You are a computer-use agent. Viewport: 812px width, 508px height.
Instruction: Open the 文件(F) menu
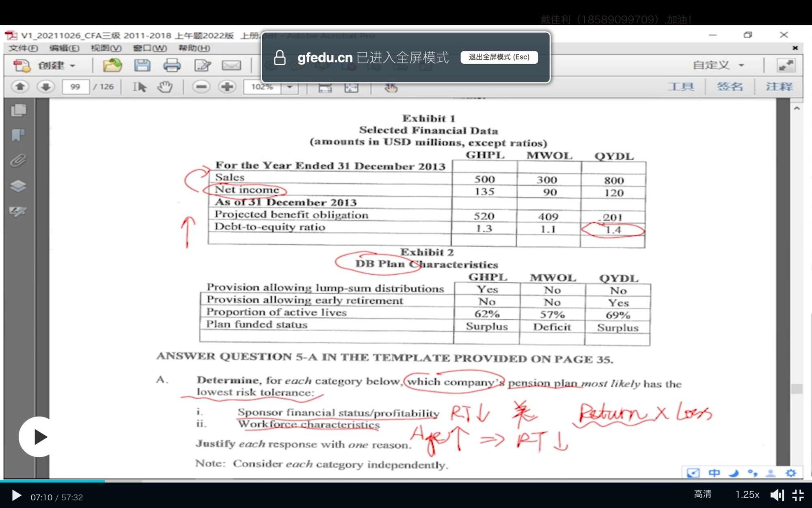pos(23,48)
